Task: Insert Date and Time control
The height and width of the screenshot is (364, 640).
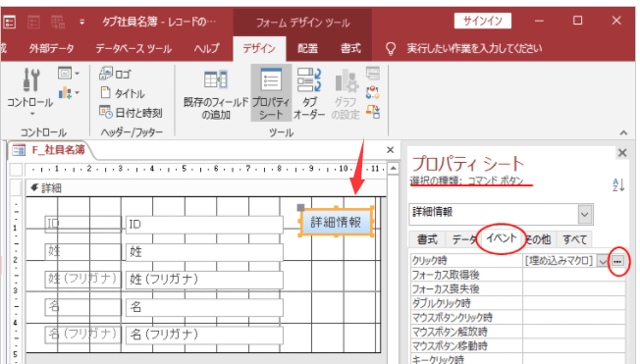Action: pos(131,112)
